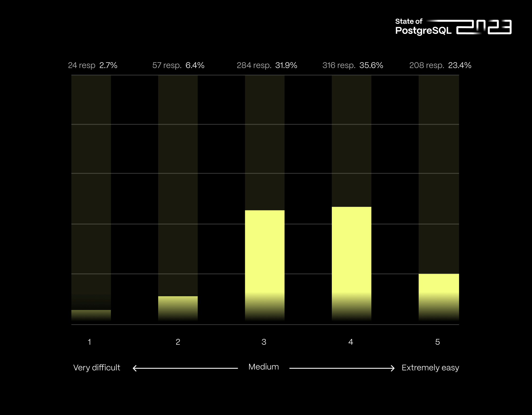Click the axis number 1

pos(89,342)
